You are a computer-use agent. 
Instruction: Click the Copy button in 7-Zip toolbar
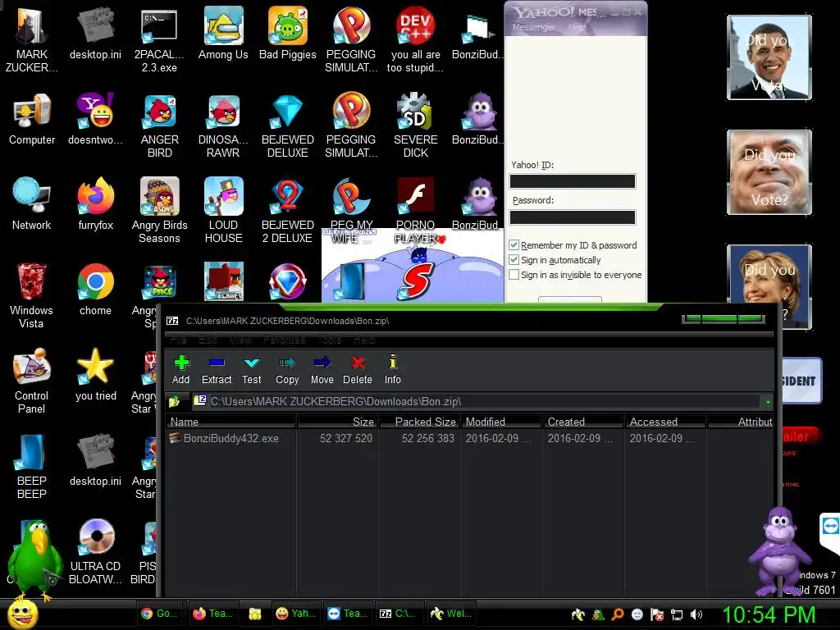click(287, 370)
